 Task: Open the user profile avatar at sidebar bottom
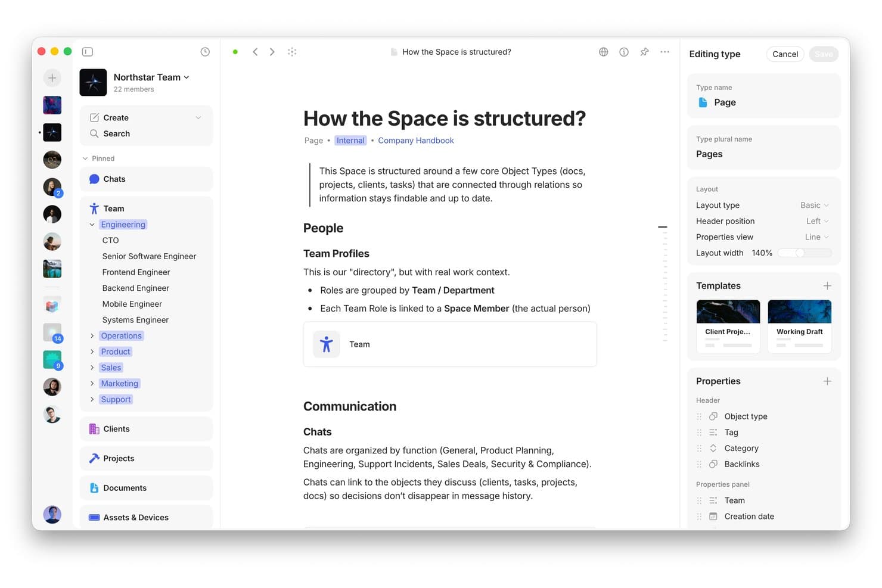[52, 514]
